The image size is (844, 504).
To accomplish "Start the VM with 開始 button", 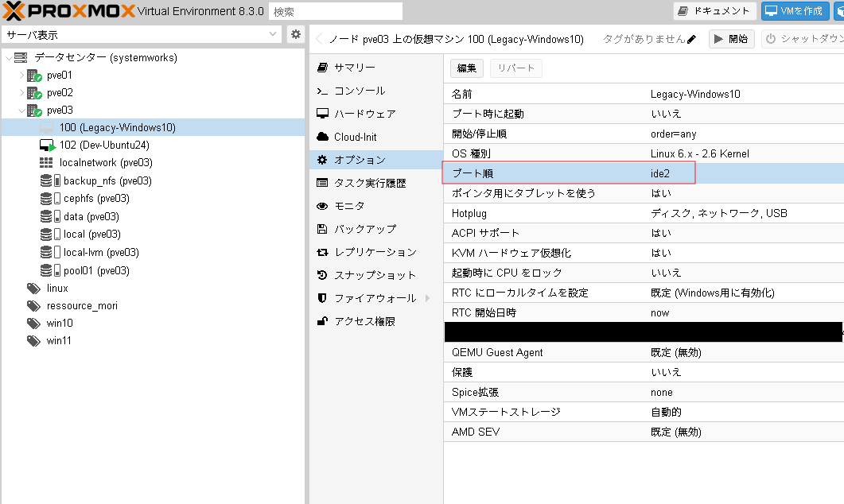I will 732,39.
